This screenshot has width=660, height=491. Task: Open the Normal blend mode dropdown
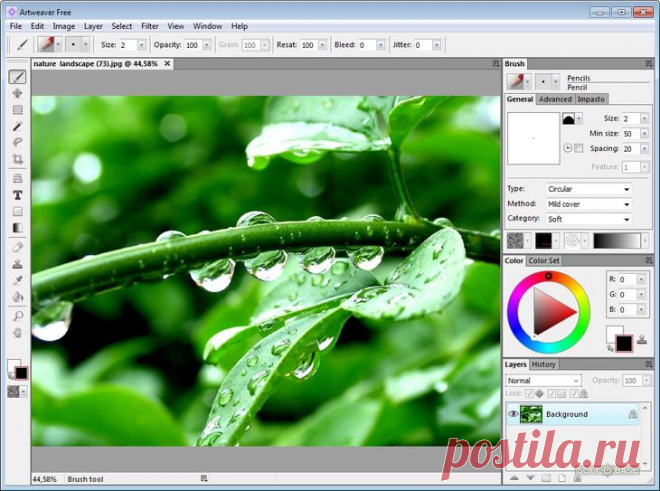pos(543,381)
